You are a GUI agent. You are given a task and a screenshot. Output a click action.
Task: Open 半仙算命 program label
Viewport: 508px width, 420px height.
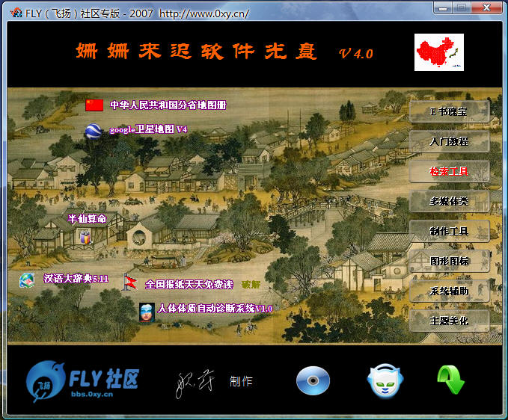87,219
